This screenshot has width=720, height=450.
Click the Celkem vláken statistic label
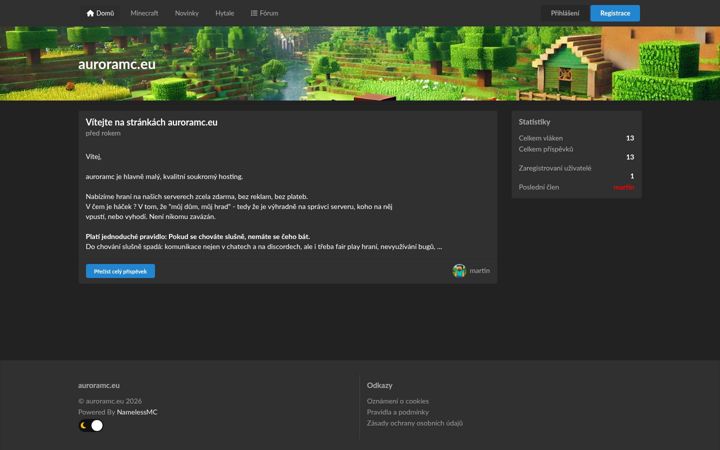click(x=540, y=138)
